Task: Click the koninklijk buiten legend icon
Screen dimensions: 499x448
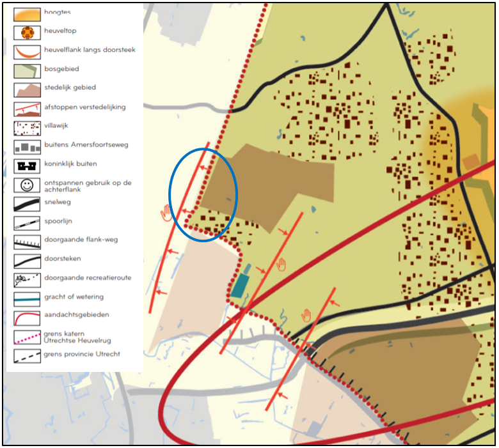Action: point(27,166)
